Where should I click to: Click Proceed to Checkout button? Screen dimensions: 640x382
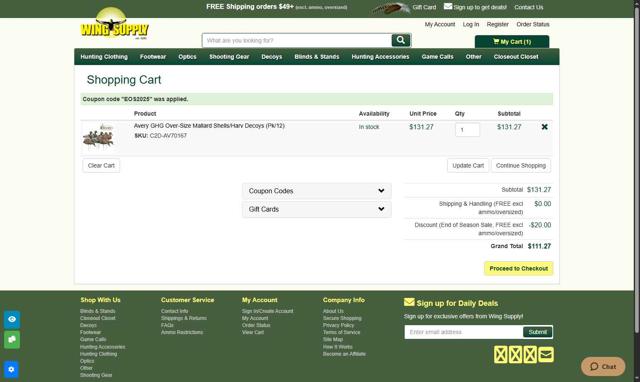519,269
